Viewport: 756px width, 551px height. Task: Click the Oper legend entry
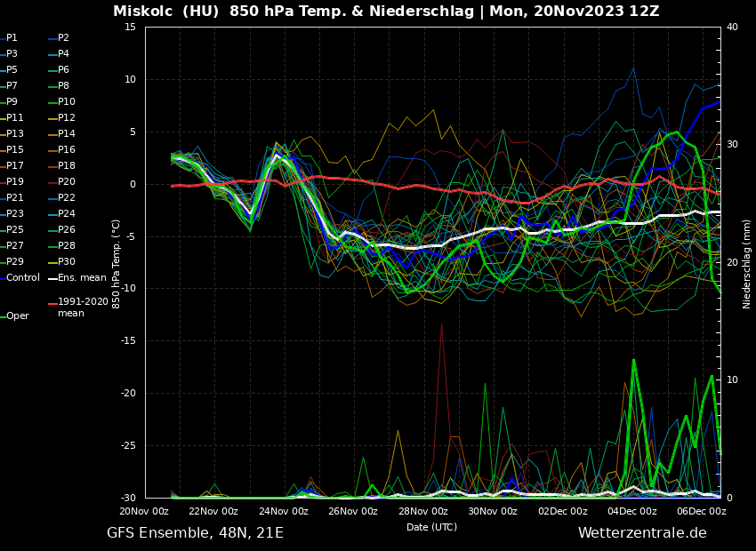[18, 316]
